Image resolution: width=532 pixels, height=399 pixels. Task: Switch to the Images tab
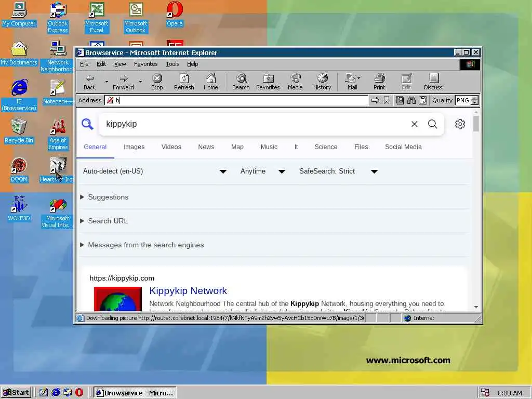pos(134,147)
